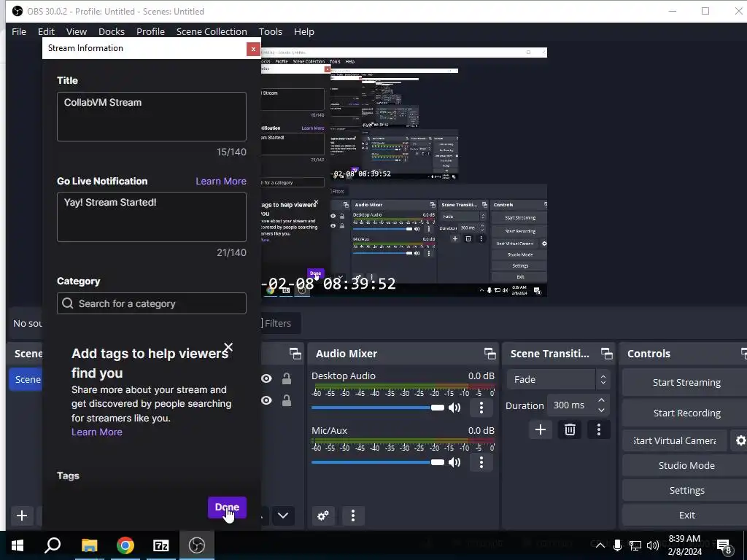Remove the selected scene transition

(x=570, y=430)
